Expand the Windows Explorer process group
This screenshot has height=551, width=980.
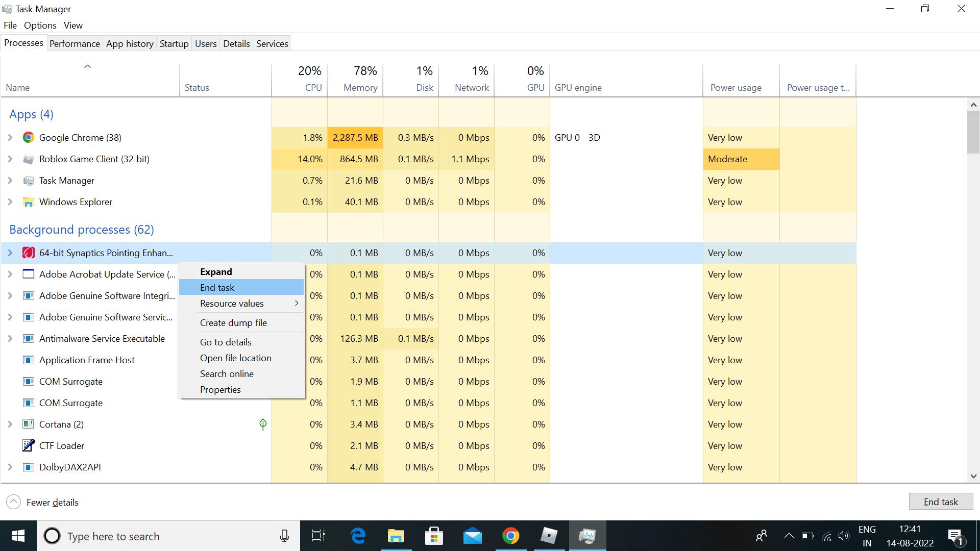tap(10, 202)
